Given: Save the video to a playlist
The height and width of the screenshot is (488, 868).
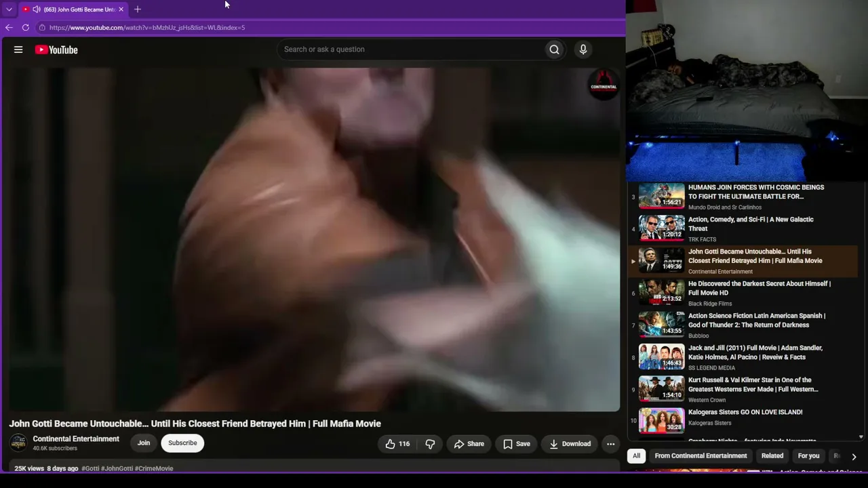Looking at the screenshot, I should 517,444.
